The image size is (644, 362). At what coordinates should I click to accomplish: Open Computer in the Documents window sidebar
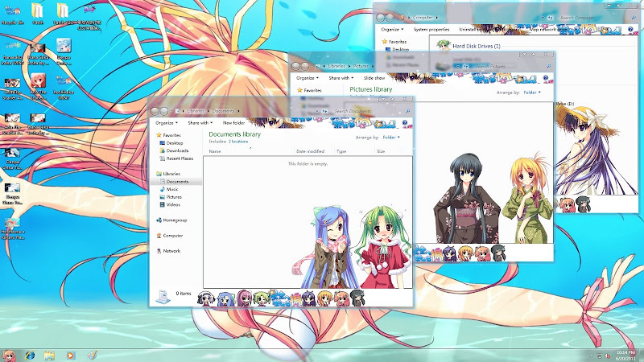170,236
